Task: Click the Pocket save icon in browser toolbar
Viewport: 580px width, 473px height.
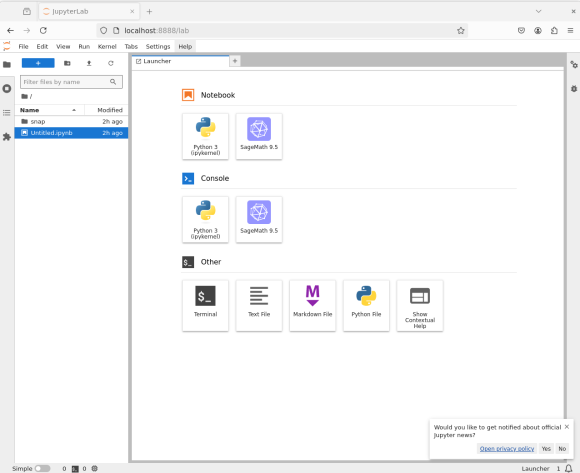Action: [521, 30]
